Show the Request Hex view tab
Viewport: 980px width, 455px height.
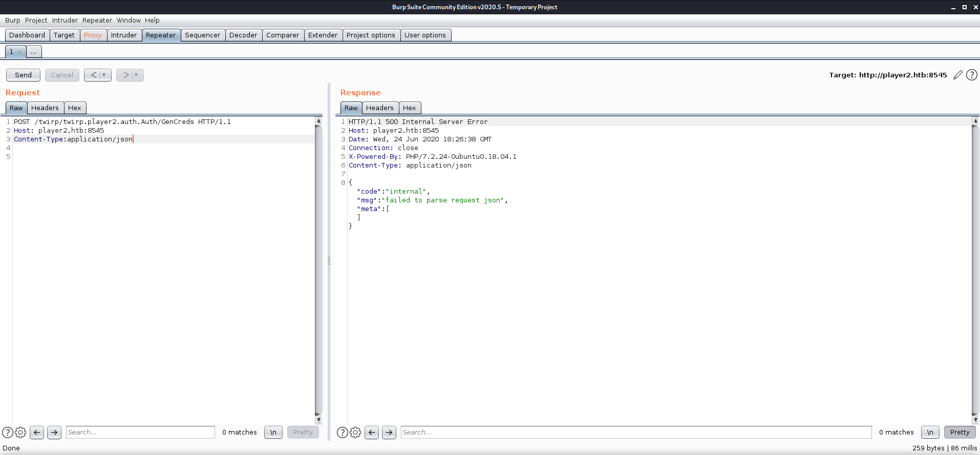click(x=75, y=108)
